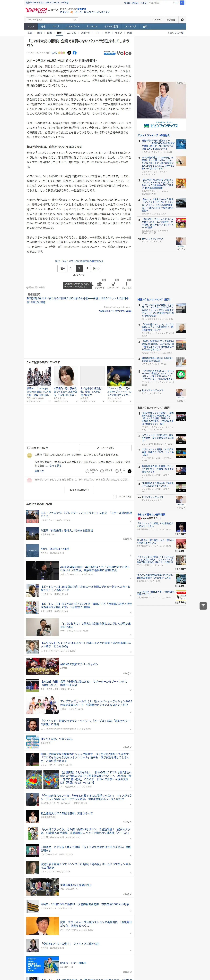Share the first comment on X
210x980 pixels.
pos(130,471)
